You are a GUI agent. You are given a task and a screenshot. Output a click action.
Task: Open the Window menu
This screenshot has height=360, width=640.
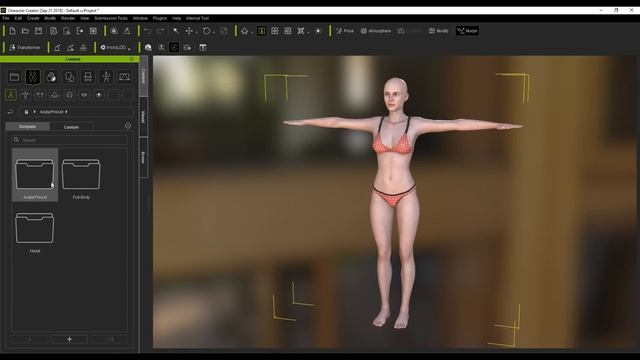coord(140,18)
